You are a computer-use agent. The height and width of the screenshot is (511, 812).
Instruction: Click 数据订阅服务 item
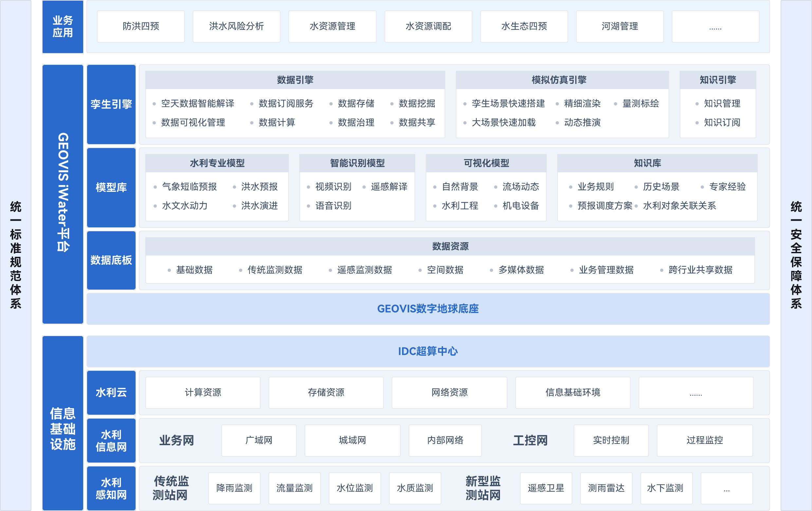[x=286, y=104]
